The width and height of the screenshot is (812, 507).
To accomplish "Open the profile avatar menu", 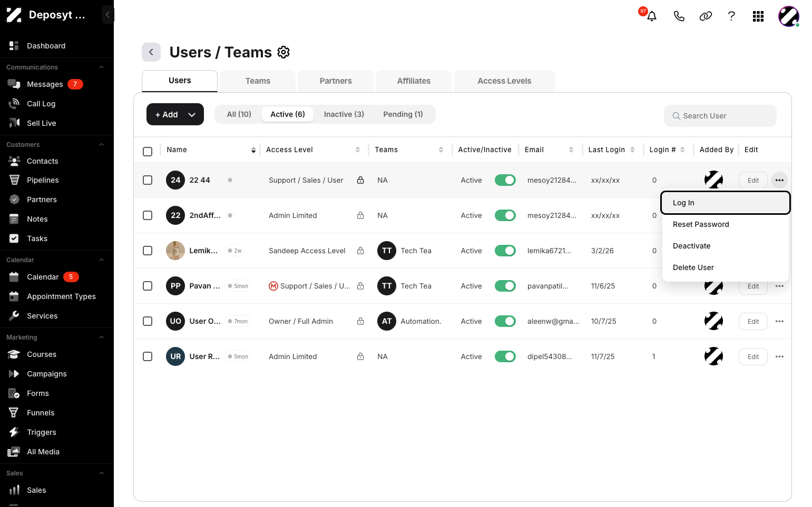I will coord(789,16).
